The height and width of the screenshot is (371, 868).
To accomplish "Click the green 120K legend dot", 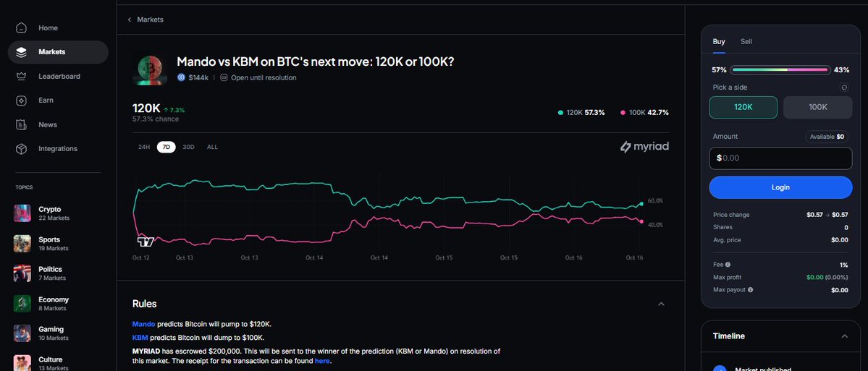I will pyautogui.click(x=561, y=113).
